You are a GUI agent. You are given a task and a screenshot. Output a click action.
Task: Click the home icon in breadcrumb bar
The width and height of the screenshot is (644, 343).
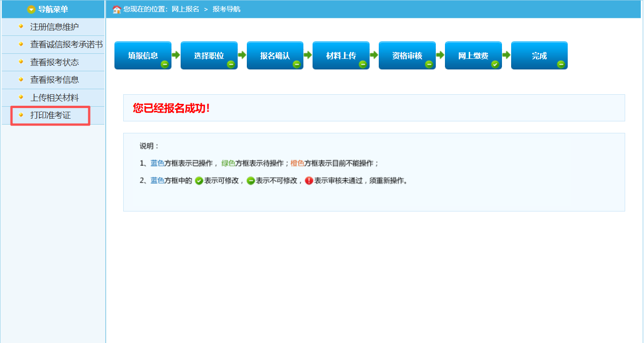coord(117,9)
